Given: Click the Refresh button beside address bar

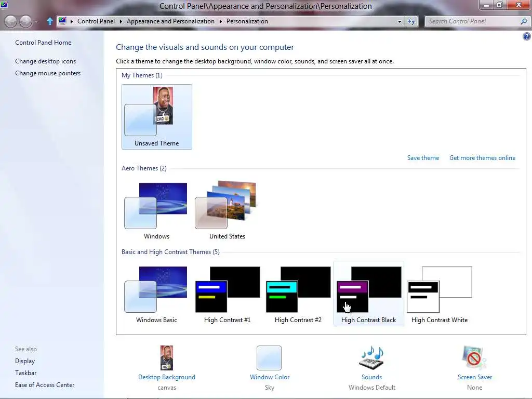Looking at the screenshot, I should pyautogui.click(x=411, y=21).
